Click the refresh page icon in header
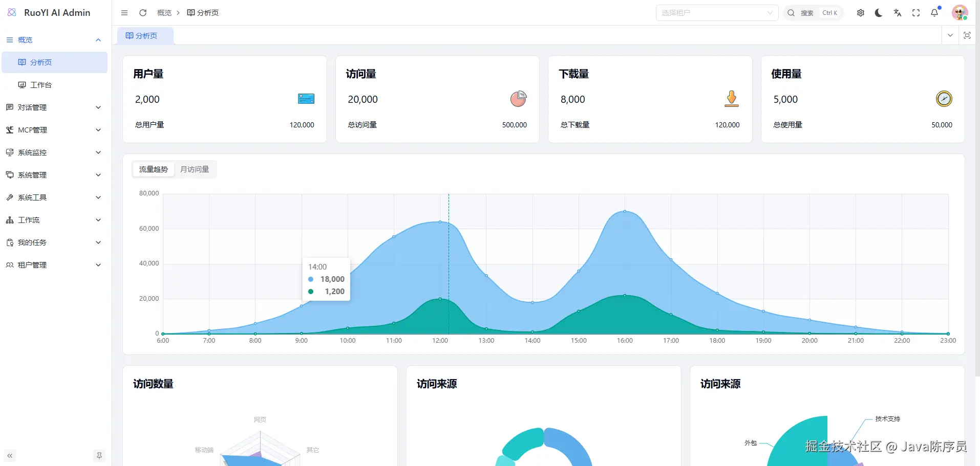980x466 pixels. 143,13
